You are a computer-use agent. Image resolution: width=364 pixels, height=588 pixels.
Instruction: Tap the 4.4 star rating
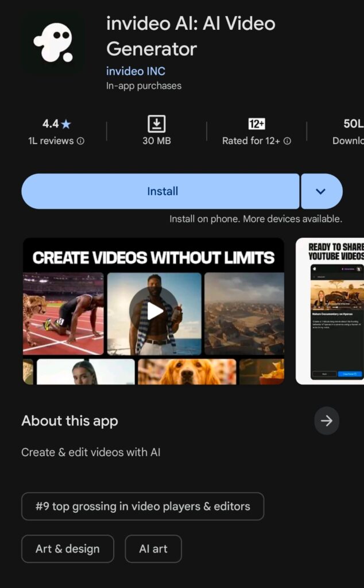point(57,124)
